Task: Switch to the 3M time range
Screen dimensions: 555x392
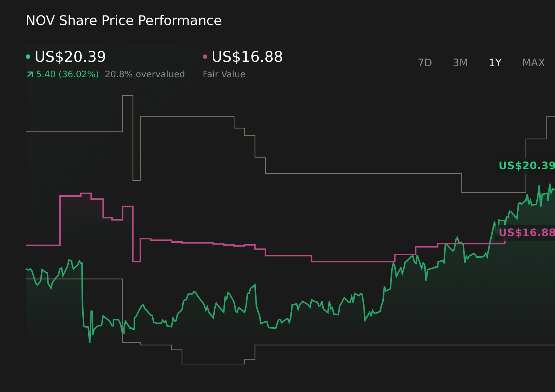Action: (460, 63)
